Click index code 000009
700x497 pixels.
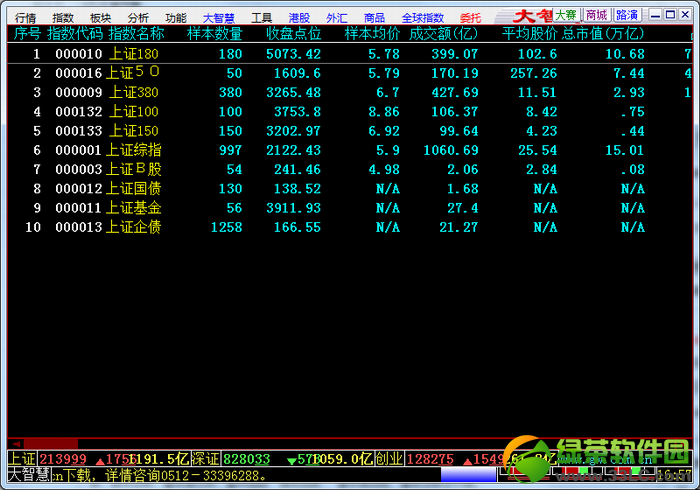pyautogui.click(x=79, y=92)
